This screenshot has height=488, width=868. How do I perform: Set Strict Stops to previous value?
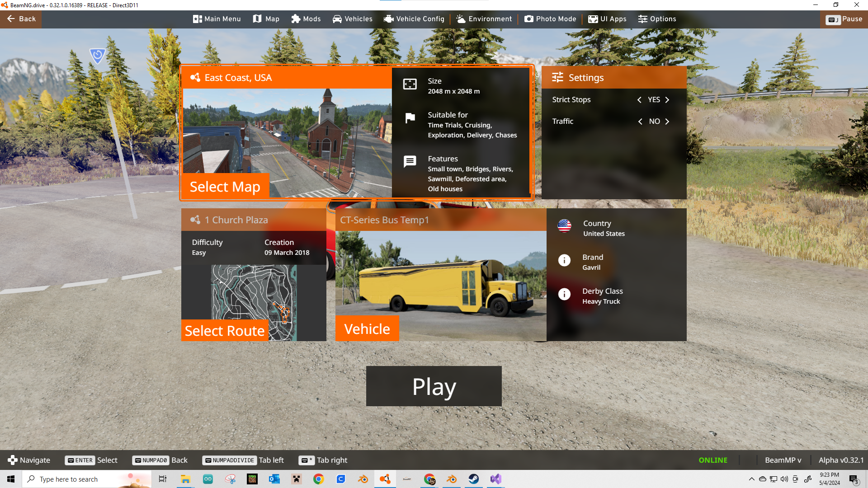[x=639, y=100]
